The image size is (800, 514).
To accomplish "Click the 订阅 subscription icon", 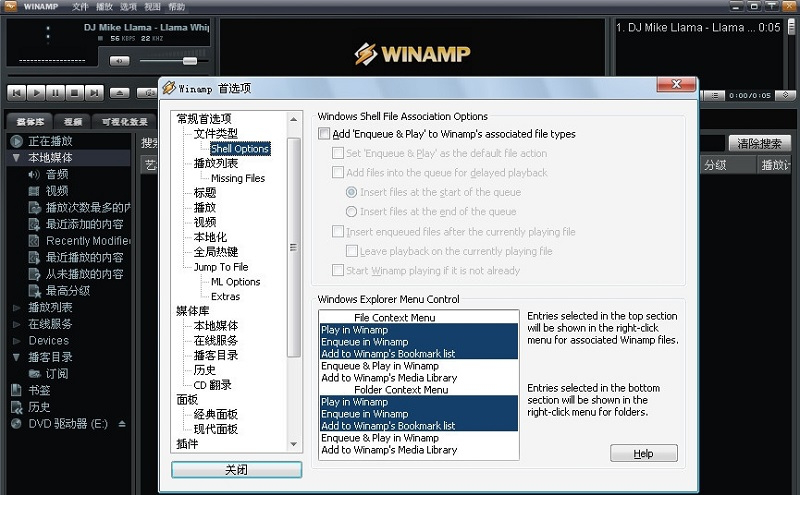I will tap(34, 374).
